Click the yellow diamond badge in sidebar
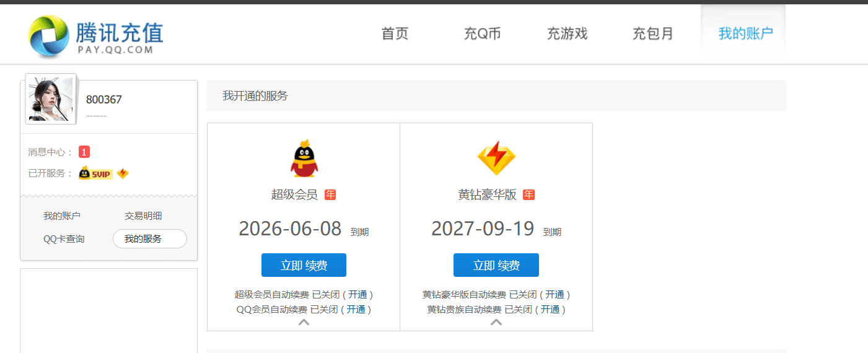This screenshot has height=353, width=868. point(123,173)
